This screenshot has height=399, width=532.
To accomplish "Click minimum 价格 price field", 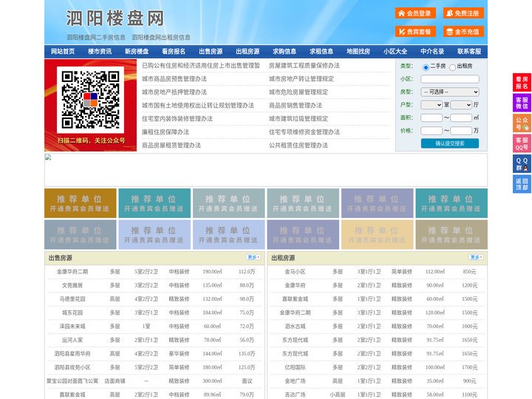I will click(x=432, y=131).
